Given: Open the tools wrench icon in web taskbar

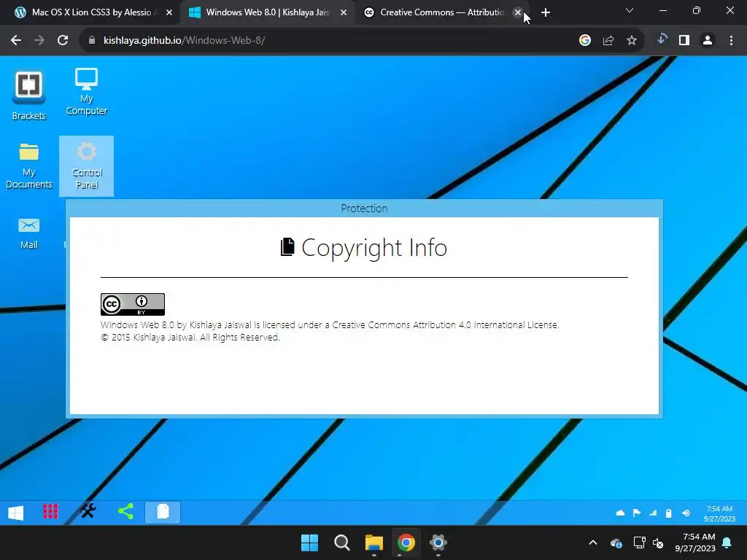Looking at the screenshot, I should pyautogui.click(x=88, y=511).
